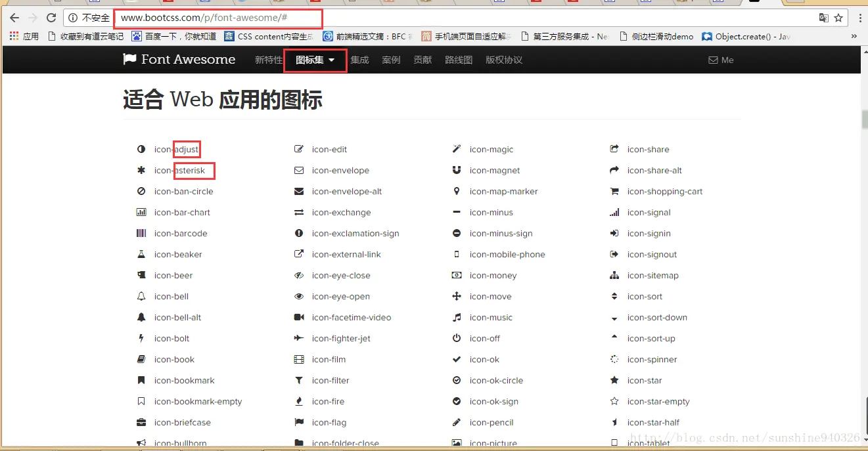Click the sitemap icon glyph
The image size is (868, 451).
tap(614, 275)
